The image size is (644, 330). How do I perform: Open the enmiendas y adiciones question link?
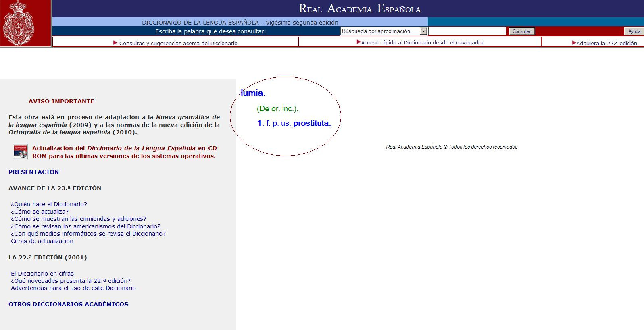pos(79,219)
